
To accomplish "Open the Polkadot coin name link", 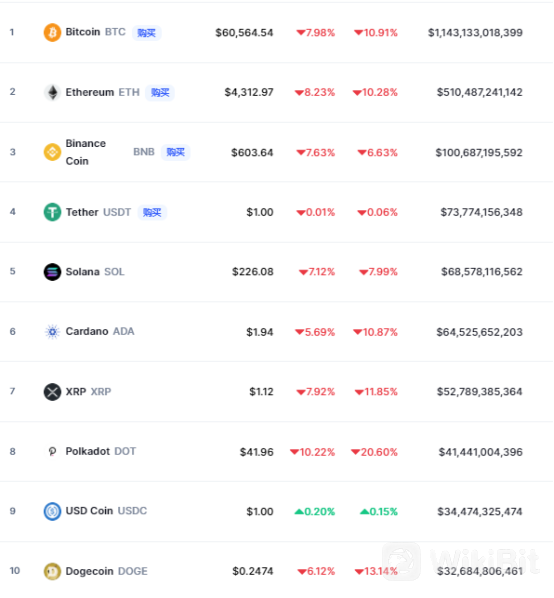I will [88, 451].
